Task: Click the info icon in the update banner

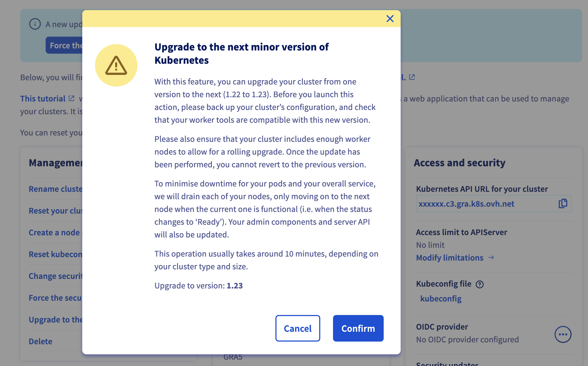Action: click(x=35, y=24)
